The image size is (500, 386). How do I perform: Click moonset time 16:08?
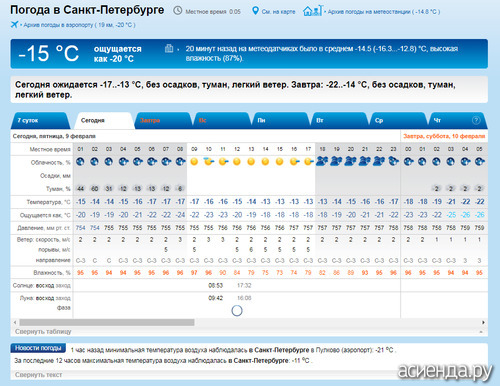click(244, 298)
